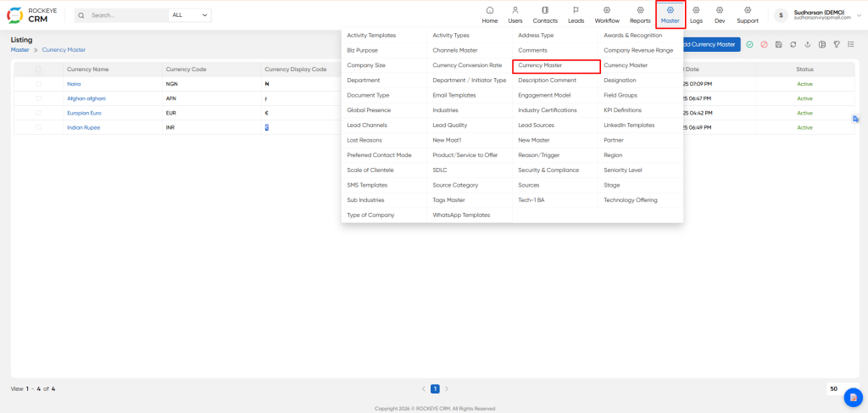Click the user avatar with letter S

pos(781,15)
